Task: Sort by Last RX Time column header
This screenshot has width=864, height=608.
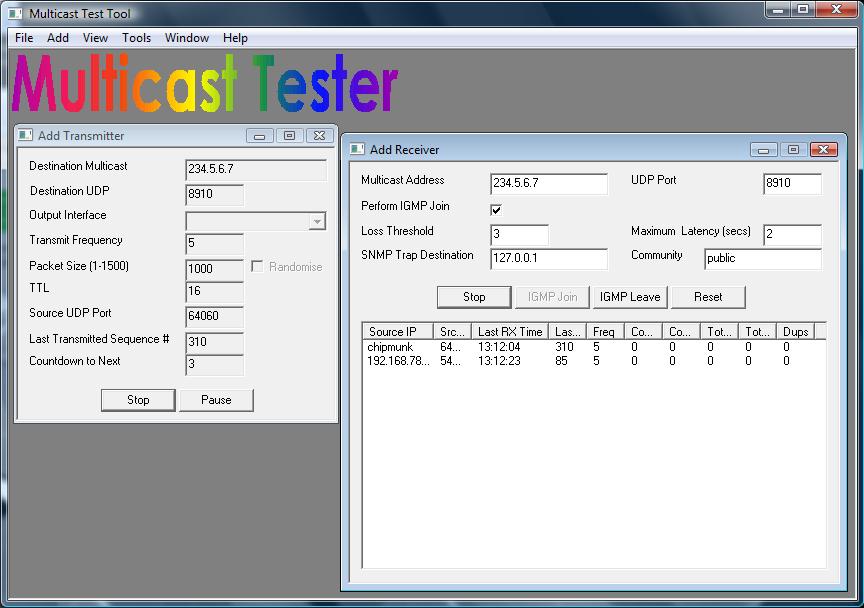Action: pos(510,331)
